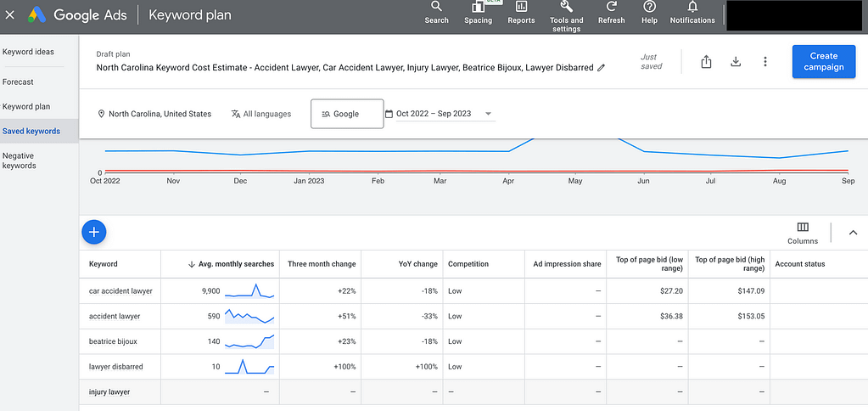Go to Forecast page

[18, 82]
